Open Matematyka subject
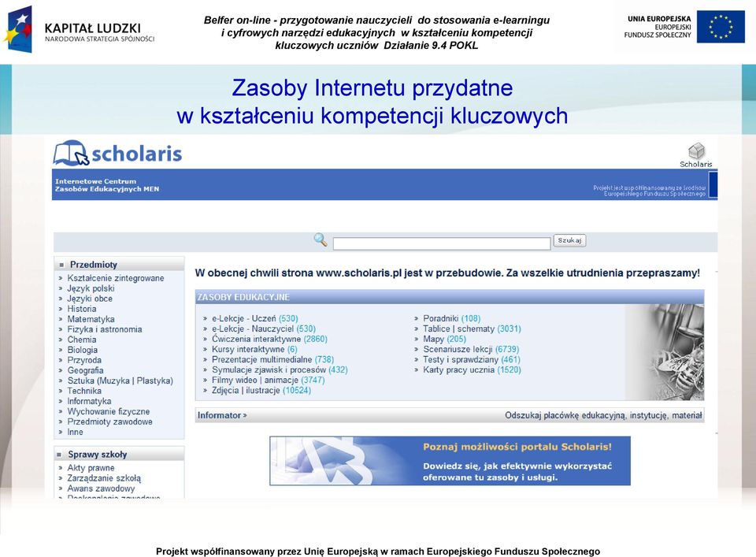This screenshot has width=756, height=557. (91, 319)
